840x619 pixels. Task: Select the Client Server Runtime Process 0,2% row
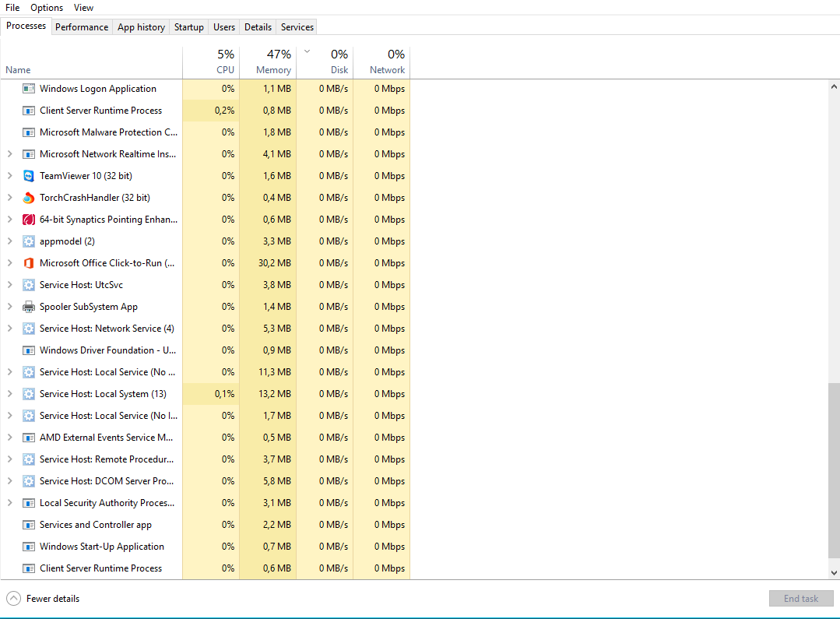click(206, 111)
